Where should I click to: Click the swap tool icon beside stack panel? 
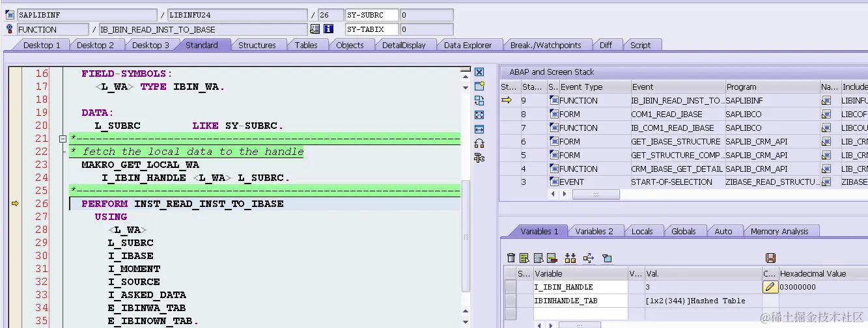(479, 100)
